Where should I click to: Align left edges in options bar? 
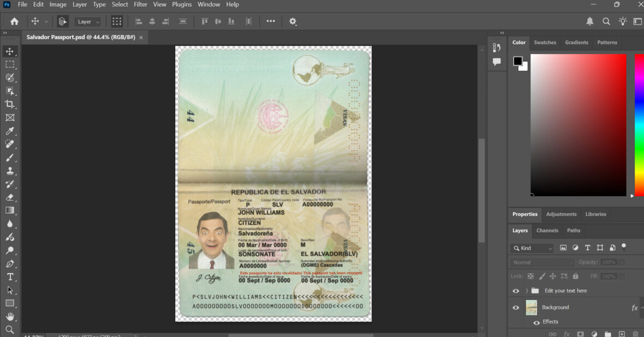click(x=139, y=21)
